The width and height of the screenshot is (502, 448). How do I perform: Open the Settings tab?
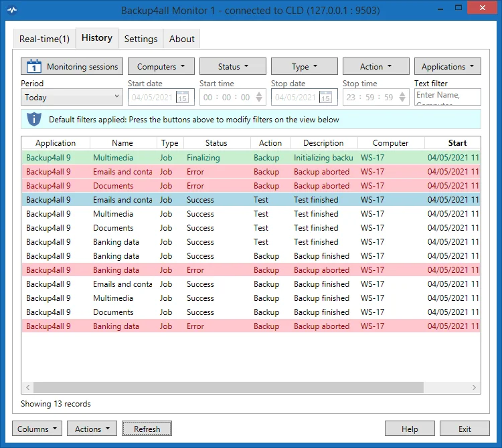tap(141, 39)
